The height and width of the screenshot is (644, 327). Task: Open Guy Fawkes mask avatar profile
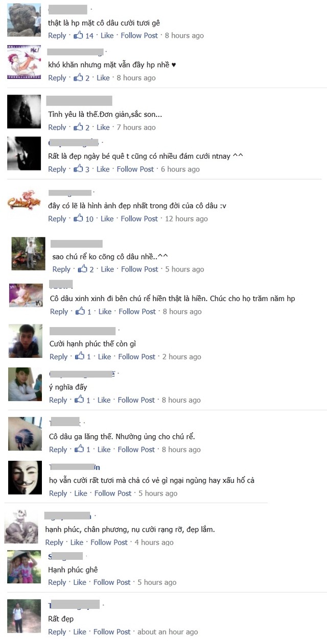pos(25,478)
